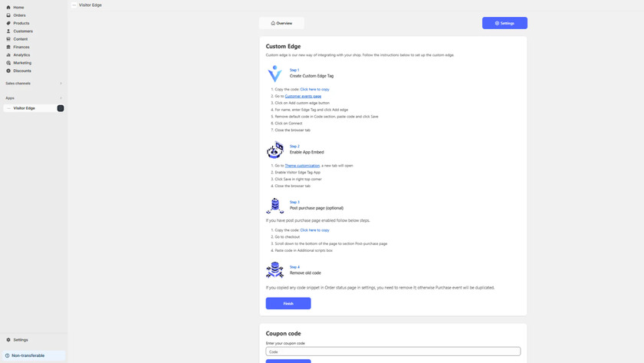Follow the Theme customization link
Viewport: 644px width, 363px height.
click(302, 166)
